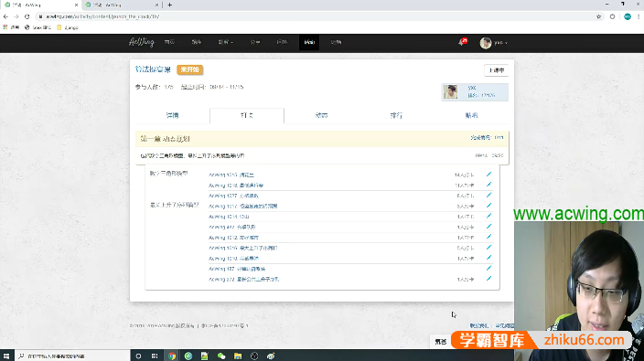The width and height of the screenshot is (644, 361).
Task: Open problem link AcWing 1012
Action: point(233,238)
